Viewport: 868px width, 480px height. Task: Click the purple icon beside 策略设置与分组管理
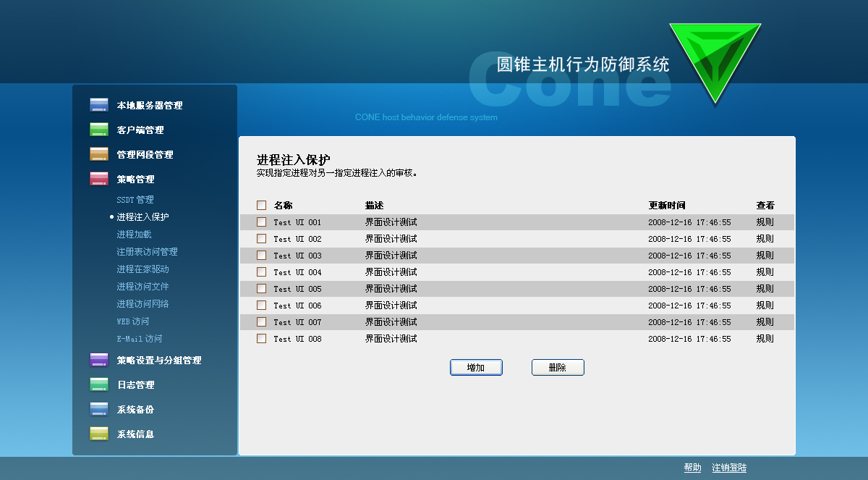click(x=99, y=360)
